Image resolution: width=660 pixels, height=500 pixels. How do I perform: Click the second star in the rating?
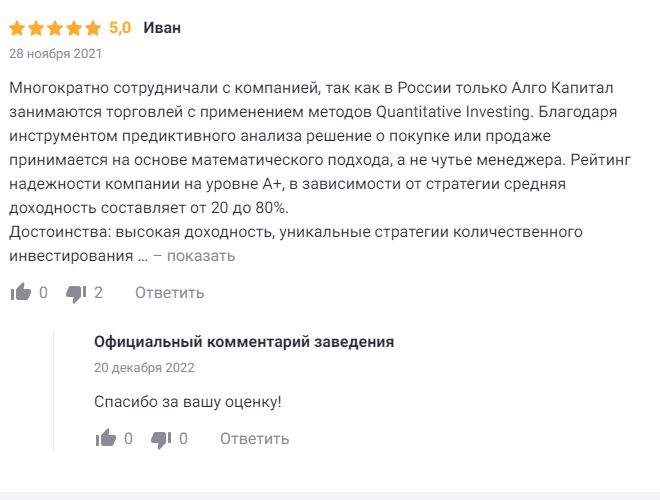pyautogui.click(x=36, y=28)
